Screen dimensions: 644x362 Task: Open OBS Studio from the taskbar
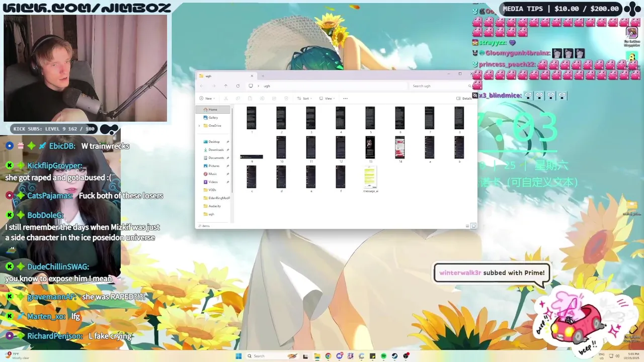click(x=406, y=356)
